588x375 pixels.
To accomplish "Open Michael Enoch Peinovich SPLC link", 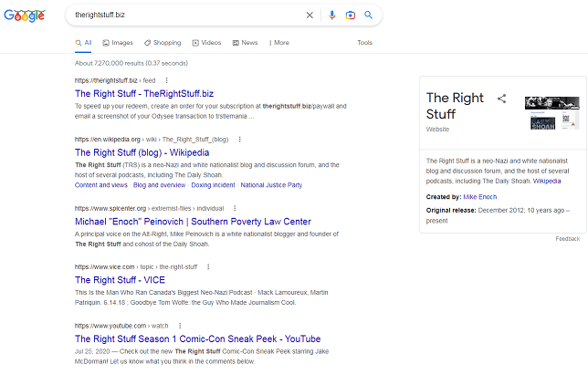I will (193, 222).
